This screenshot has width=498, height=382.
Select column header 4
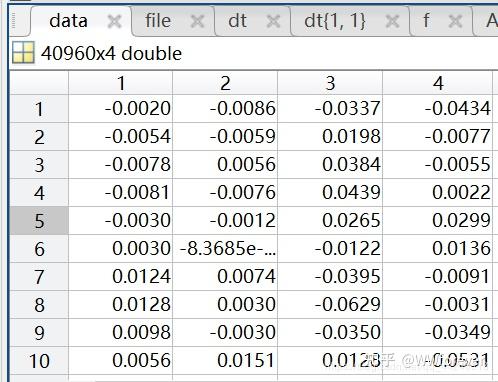tap(438, 83)
